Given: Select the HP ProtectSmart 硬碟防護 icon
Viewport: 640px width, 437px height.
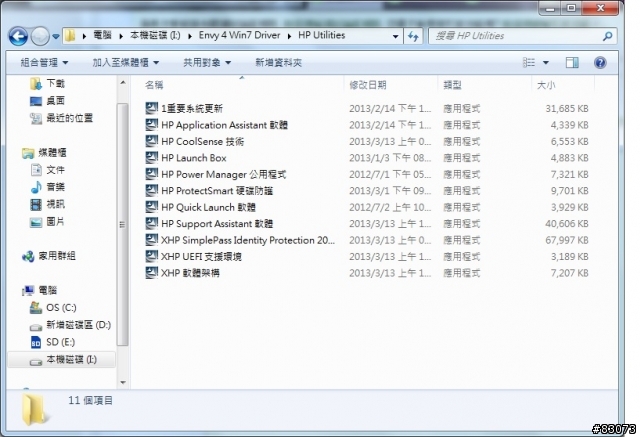Looking at the screenshot, I should point(151,191).
